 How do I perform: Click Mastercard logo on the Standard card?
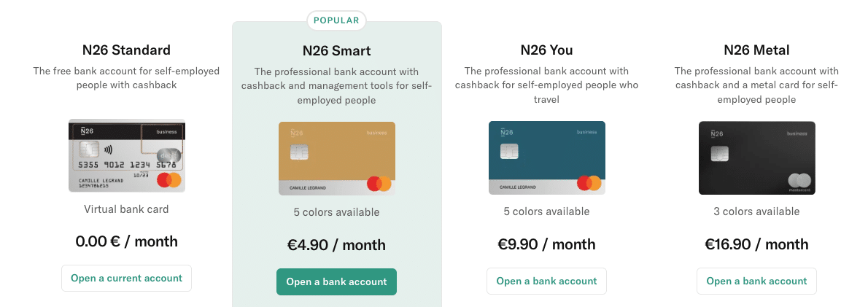[x=168, y=180]
